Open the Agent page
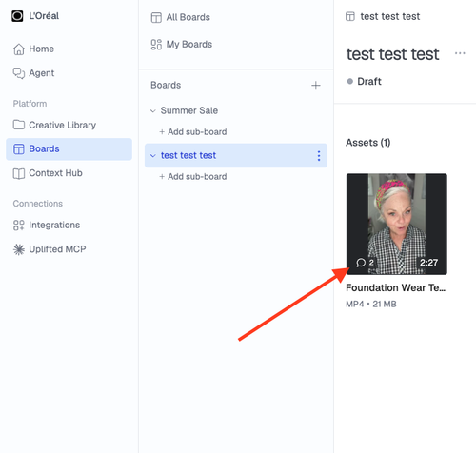 point(33,73)
